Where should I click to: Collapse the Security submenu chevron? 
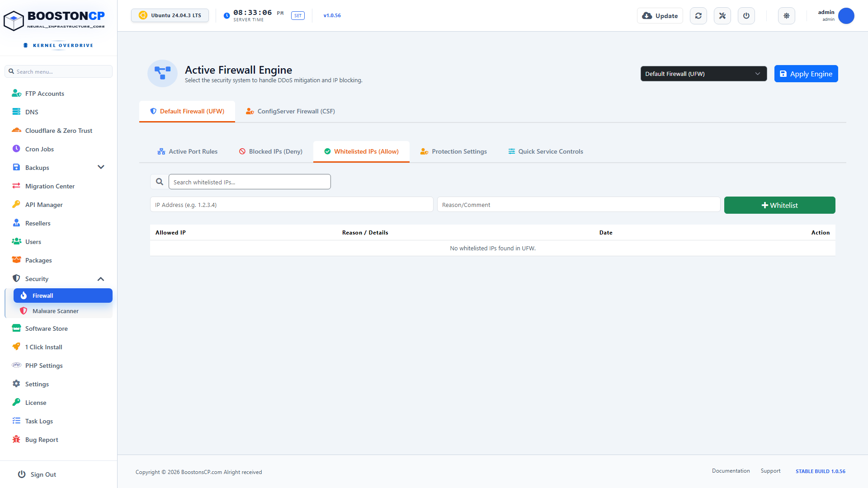(x=101, y=279)
